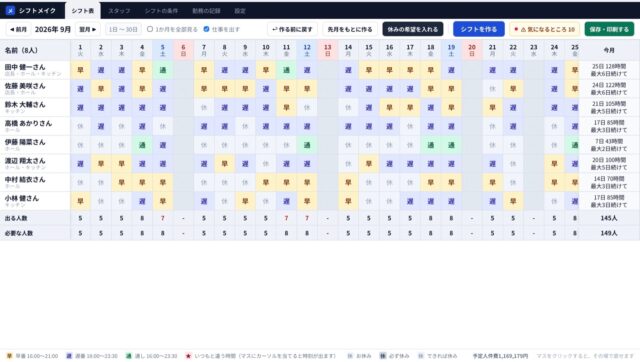Click 渡辺 翔太's 早 cell on day 8
The height and width of the screenshot is (362, 640).
[224, 164]
